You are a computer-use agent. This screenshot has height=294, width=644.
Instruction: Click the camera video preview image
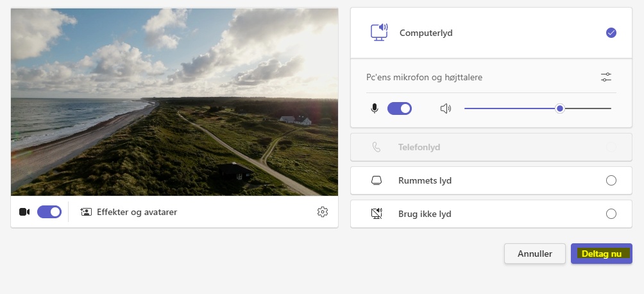[x=174, y=102]
